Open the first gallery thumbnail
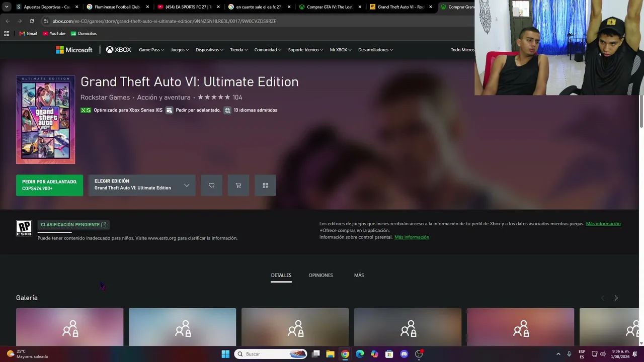 (69, 327)
